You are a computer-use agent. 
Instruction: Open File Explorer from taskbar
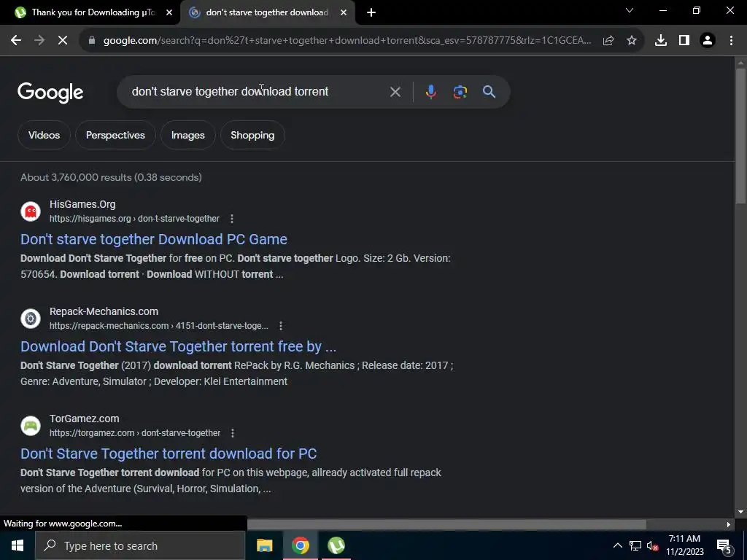tap(264, 545)
